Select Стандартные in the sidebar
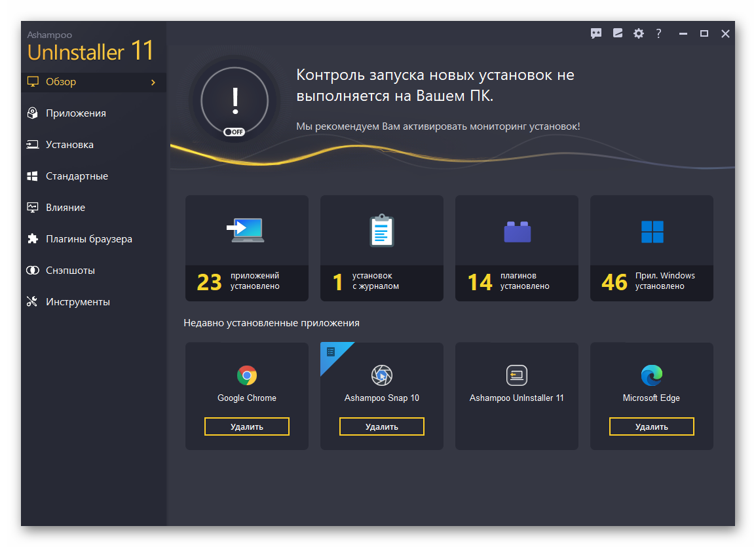Screen dimensions: 756x547 (94, 176)
